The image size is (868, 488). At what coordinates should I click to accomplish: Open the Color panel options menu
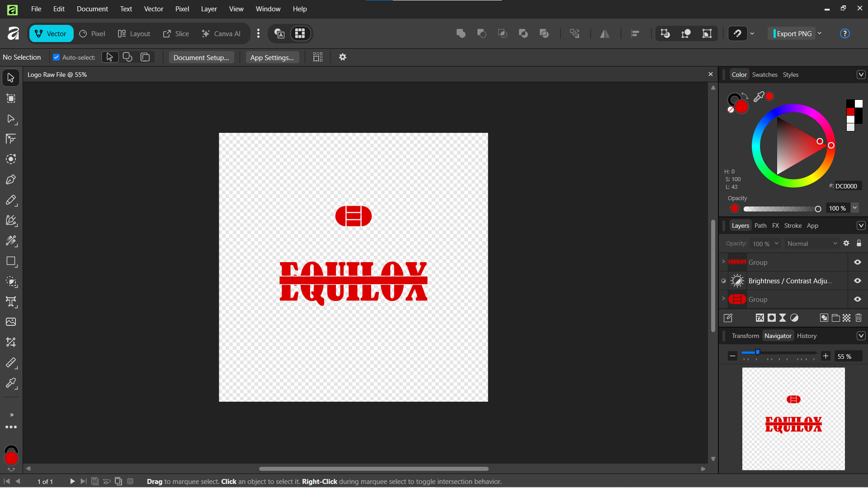(x=861, y=75)
